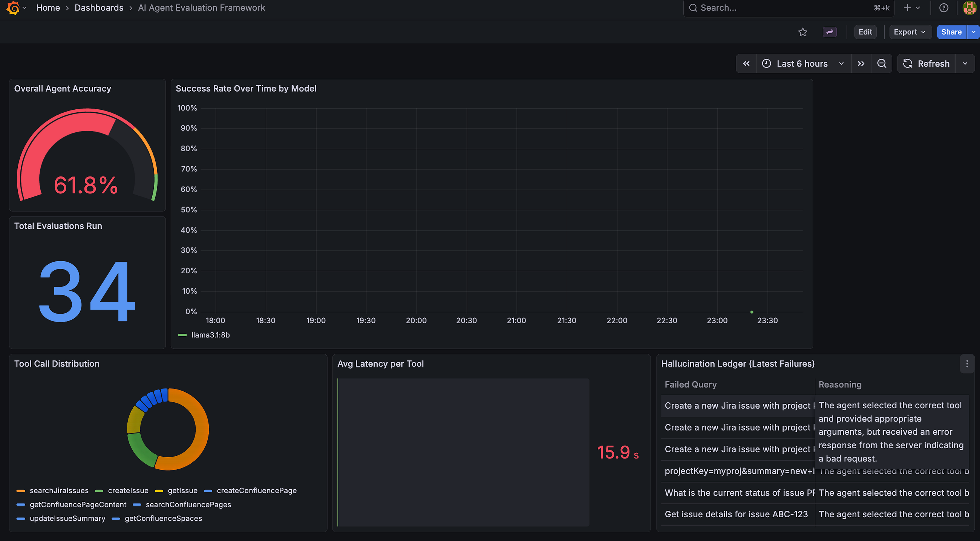Click the Failed Query column header
The width and height of the screenshot is (980, 541).
pos(691,385)
